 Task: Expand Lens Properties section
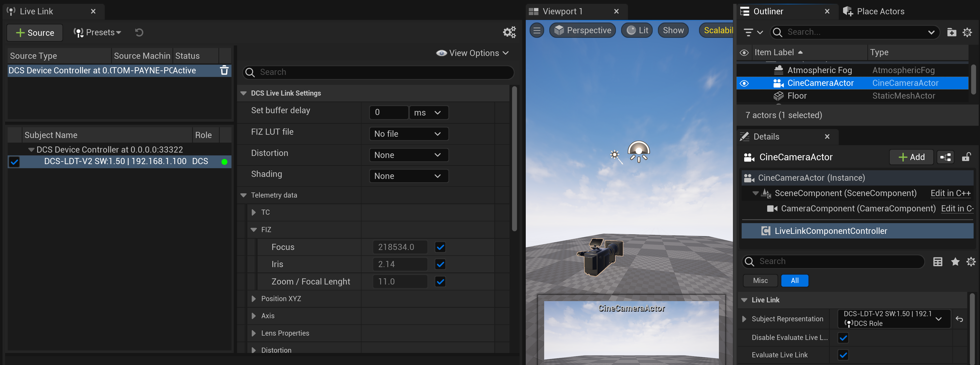pos(254,333)
